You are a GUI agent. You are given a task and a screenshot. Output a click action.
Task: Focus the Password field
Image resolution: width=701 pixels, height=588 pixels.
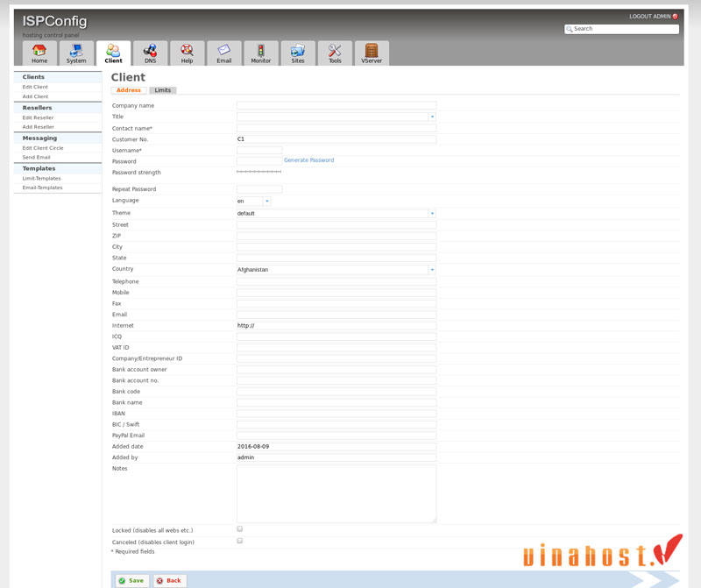point(259,161)
